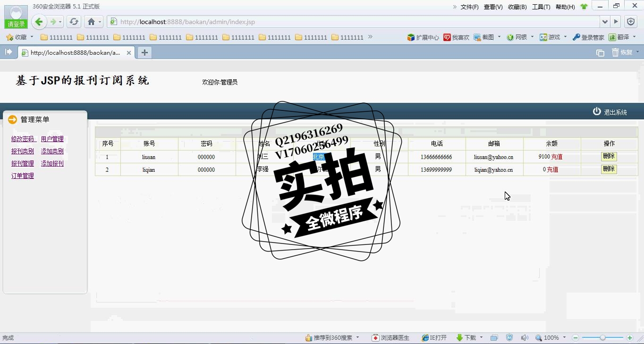
Task: Click zoom in plus button
Action: (x=630, y=338)
